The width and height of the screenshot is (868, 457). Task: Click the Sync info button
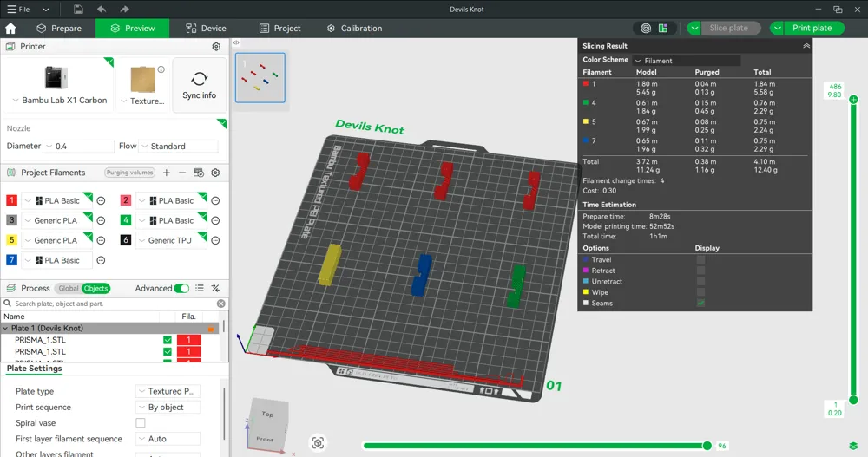[x=200, y=85]
